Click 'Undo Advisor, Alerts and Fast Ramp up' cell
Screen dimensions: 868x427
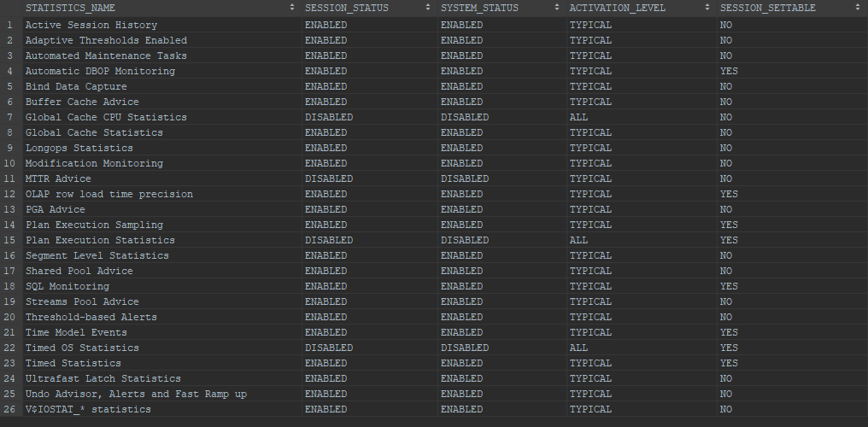coord(136,394)
